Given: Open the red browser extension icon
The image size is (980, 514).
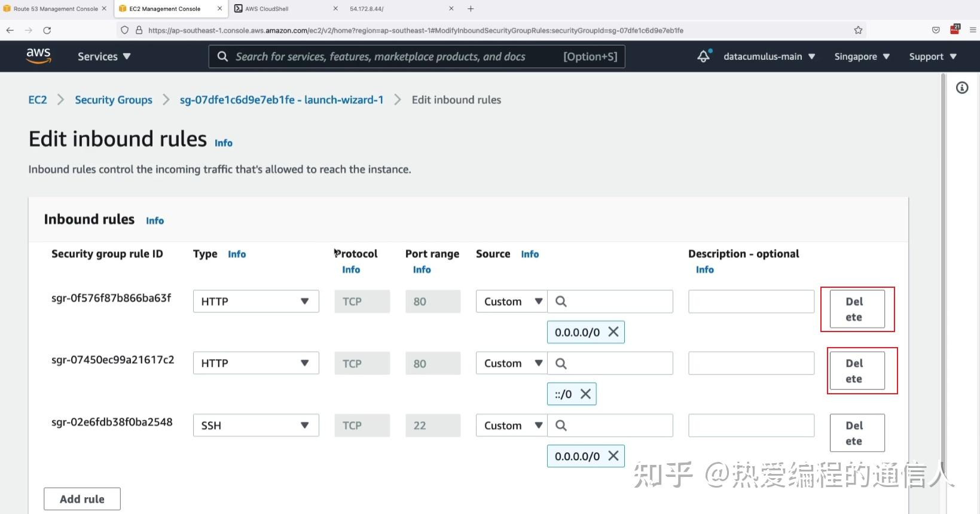Looking at the screenshot, I should (x=955, y=29).
